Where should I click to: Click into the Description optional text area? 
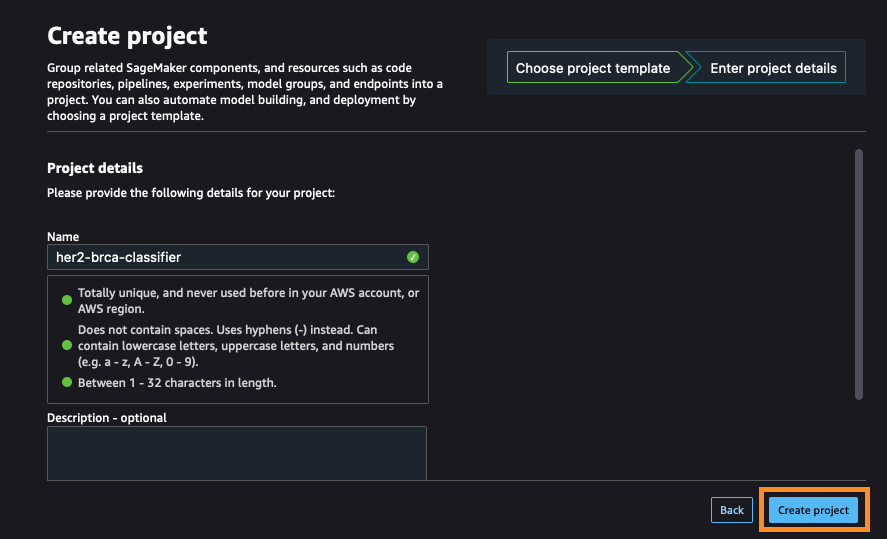point(237,453)
